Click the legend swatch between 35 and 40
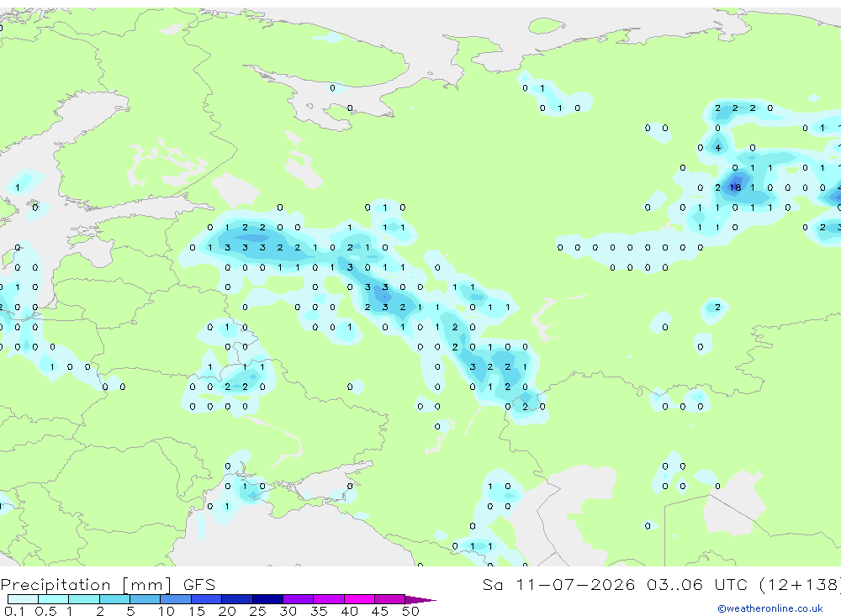 329,599
